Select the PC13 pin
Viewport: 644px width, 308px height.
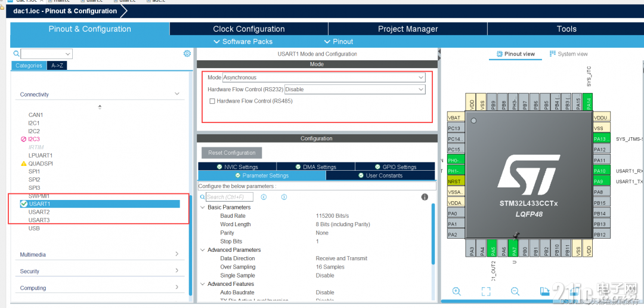click(x=456, y=128)
